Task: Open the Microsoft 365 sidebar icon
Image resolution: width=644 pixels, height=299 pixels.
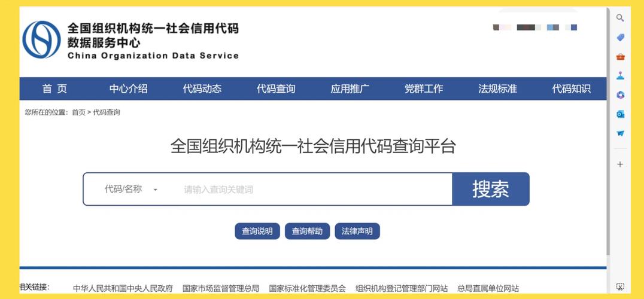Action: 620,95
